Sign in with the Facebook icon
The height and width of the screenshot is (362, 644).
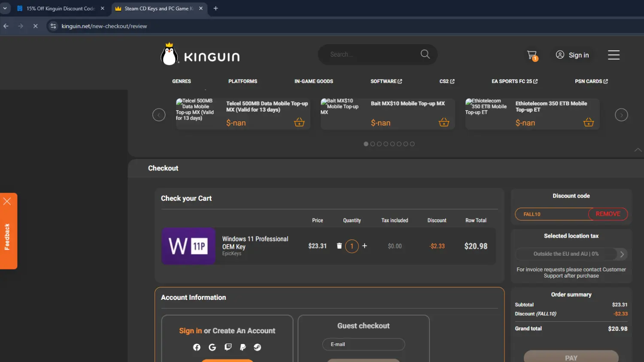point(197,347)
